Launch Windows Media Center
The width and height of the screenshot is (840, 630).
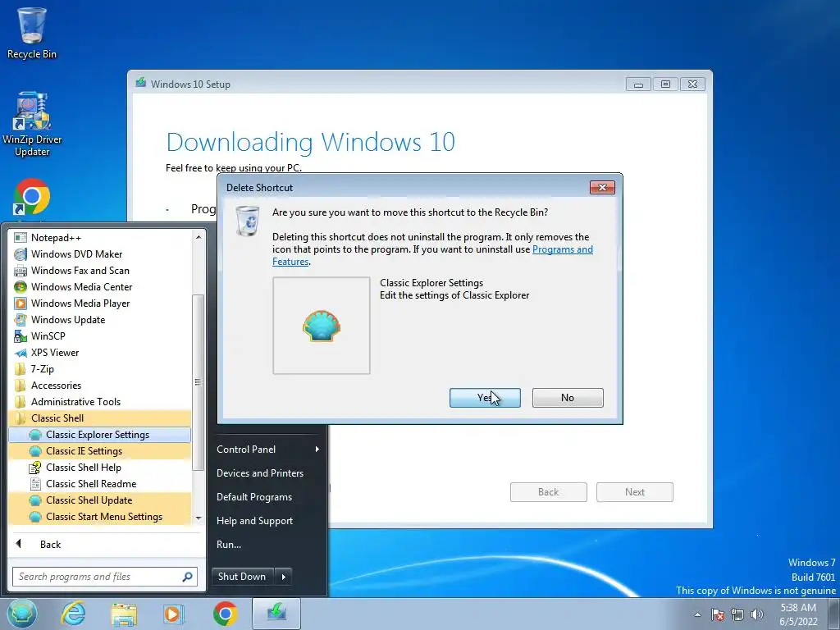100,286
